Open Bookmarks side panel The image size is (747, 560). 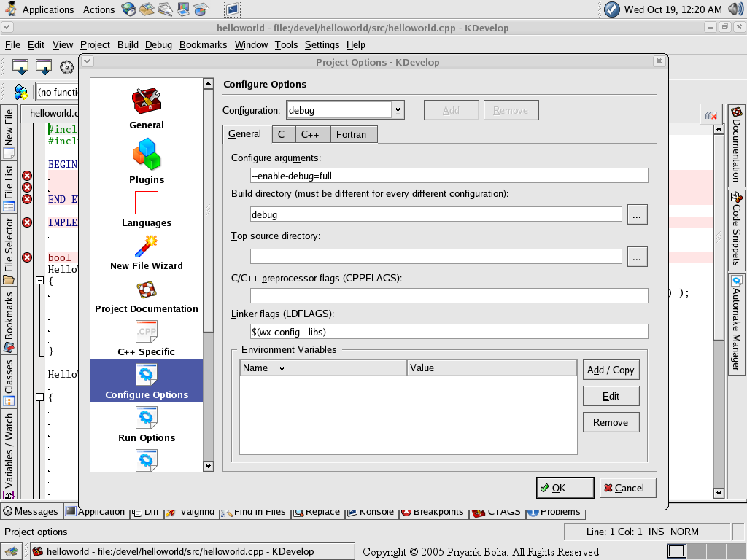click(9, 322)
